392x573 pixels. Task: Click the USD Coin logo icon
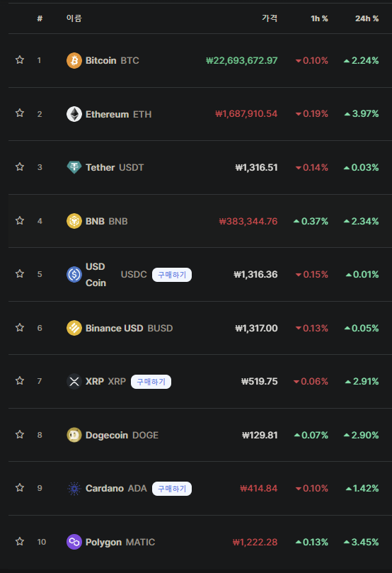point(74,274)
